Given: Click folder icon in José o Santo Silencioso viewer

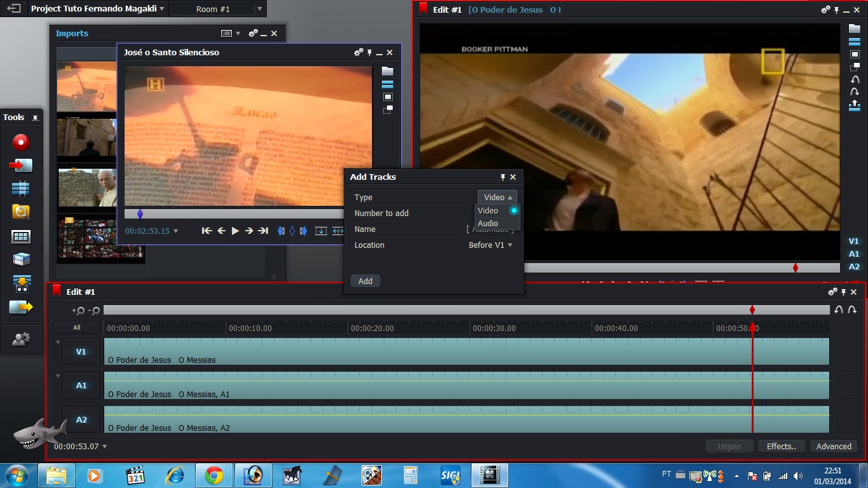Looking at the screenshot, I should point(387,71).
